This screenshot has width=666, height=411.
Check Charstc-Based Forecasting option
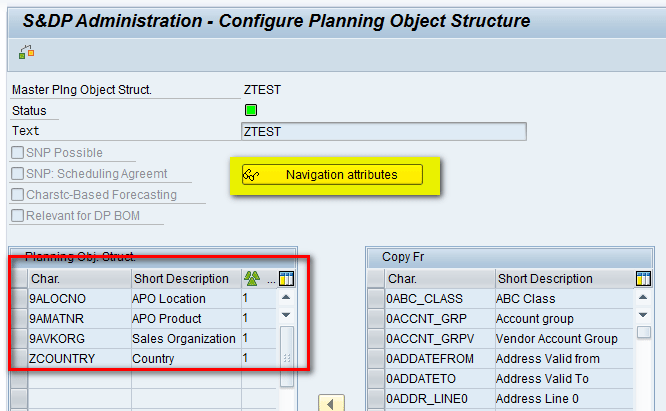coord(17,194)
